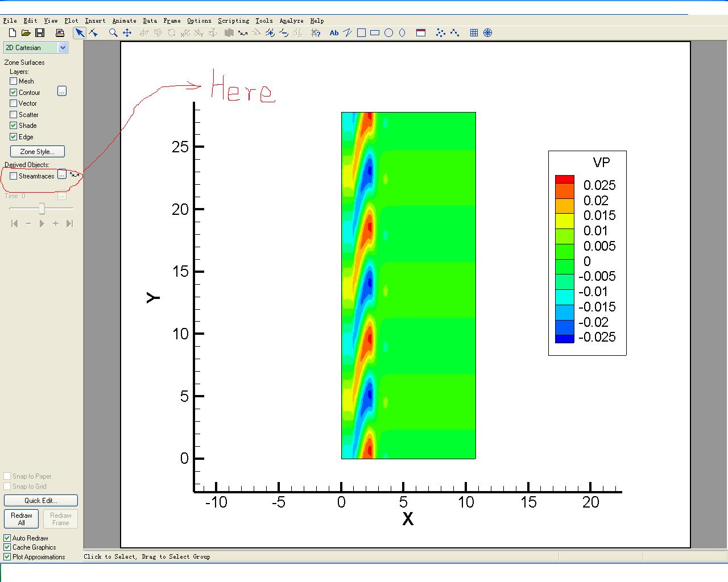Disable the Auto Redraw checkbox

[x=7, y=538]
